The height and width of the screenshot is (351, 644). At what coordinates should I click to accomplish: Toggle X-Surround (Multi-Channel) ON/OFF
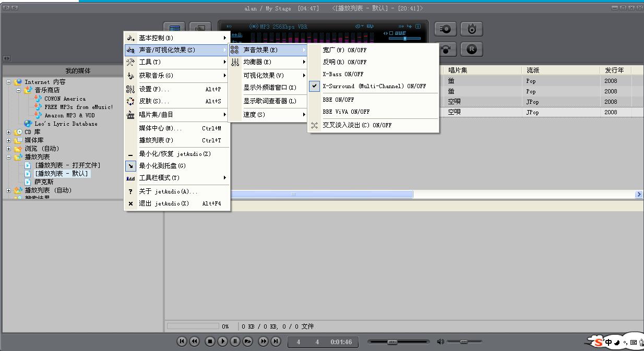[374, 87]
